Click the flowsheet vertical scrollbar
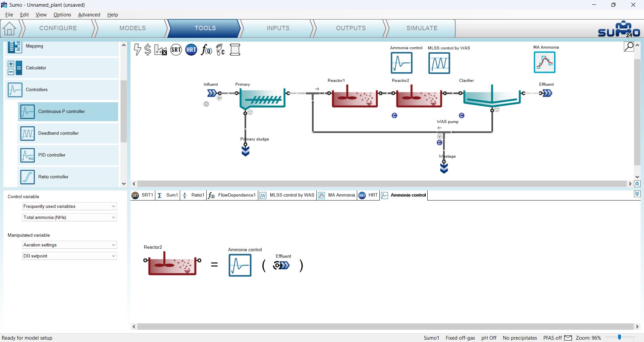The image size is (644, 342). click(x=637, y=112)
